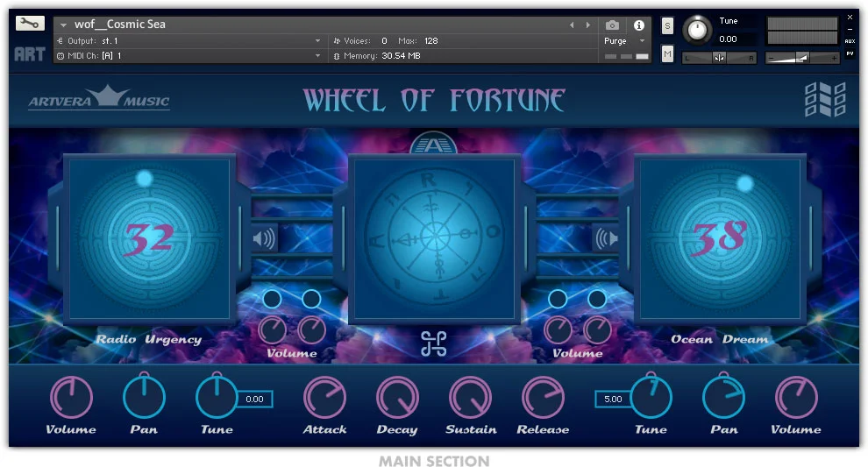
Task: Show instrument info with the i icon
Action: coord(639,25)
